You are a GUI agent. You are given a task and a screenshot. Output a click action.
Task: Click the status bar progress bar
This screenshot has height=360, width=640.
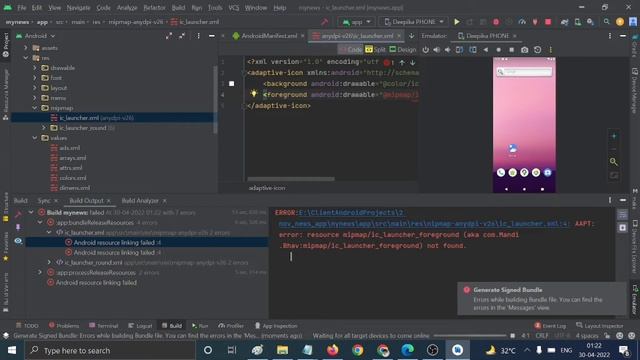(470, 336)
